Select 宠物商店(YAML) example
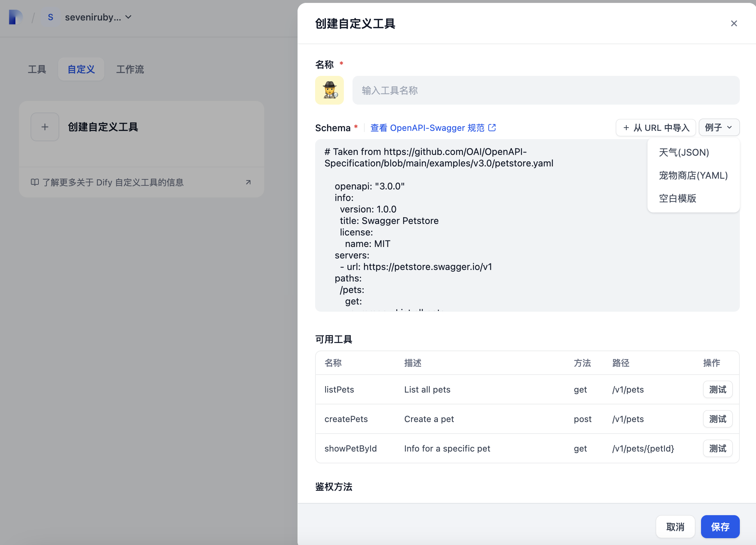 pos(693,175)
